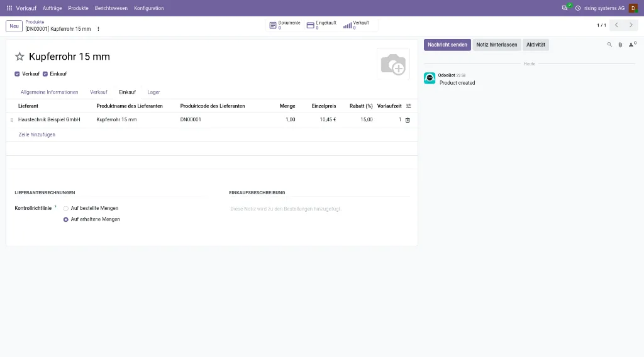Viewport: 644px width, 357px height.
Task: Click the pager 1 / 1 indicator
Action: coord(601,25)
